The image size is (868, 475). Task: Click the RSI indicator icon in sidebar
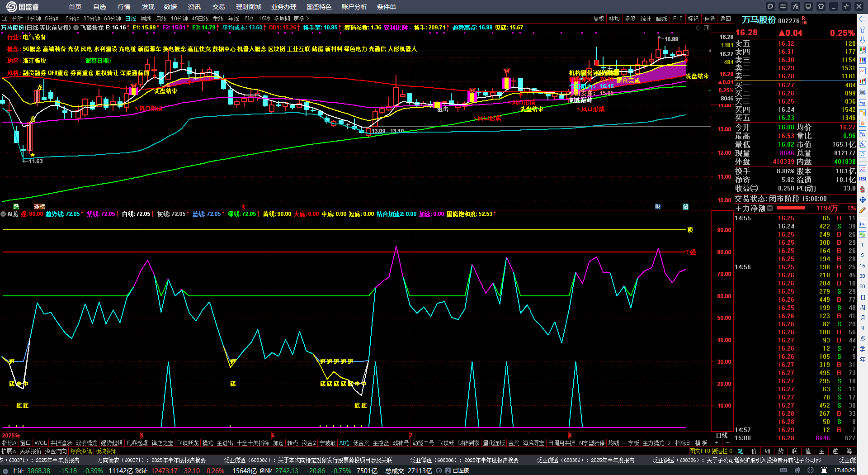(x=863, y=179)
